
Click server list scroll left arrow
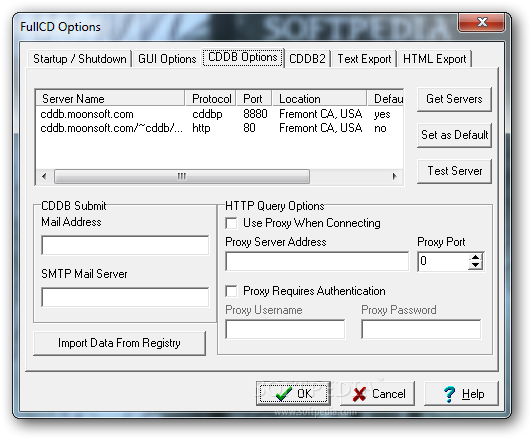(x=44, y=176)
